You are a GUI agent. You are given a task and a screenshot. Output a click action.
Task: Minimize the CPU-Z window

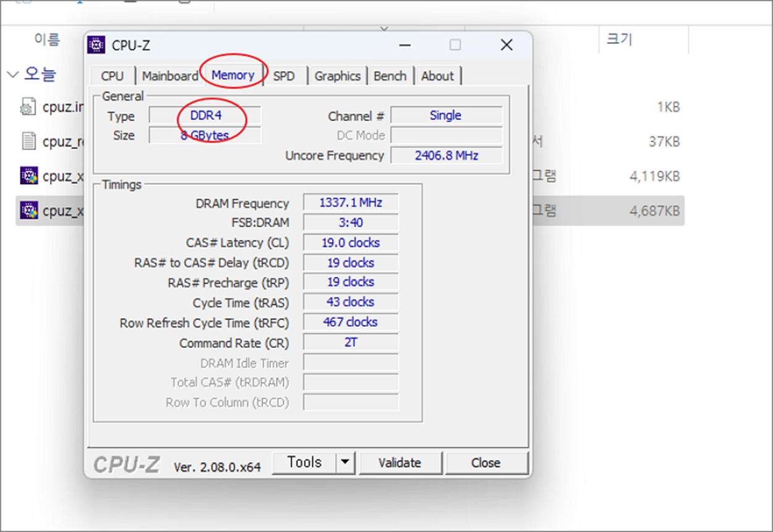pos(405,45)
